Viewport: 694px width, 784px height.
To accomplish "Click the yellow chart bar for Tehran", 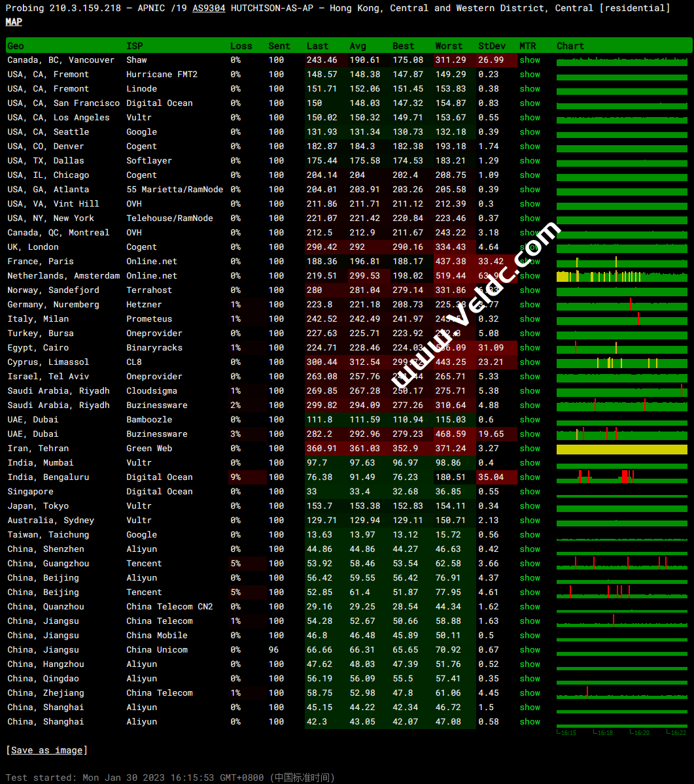I will click(x=621, y=449).
